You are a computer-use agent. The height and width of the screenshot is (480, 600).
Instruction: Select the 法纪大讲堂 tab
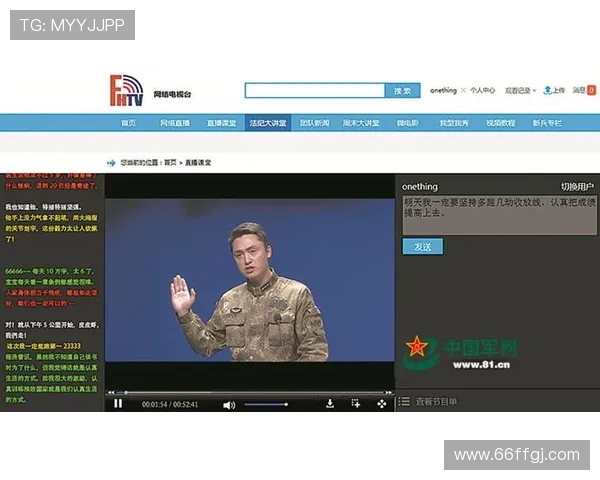pos(267,123)
